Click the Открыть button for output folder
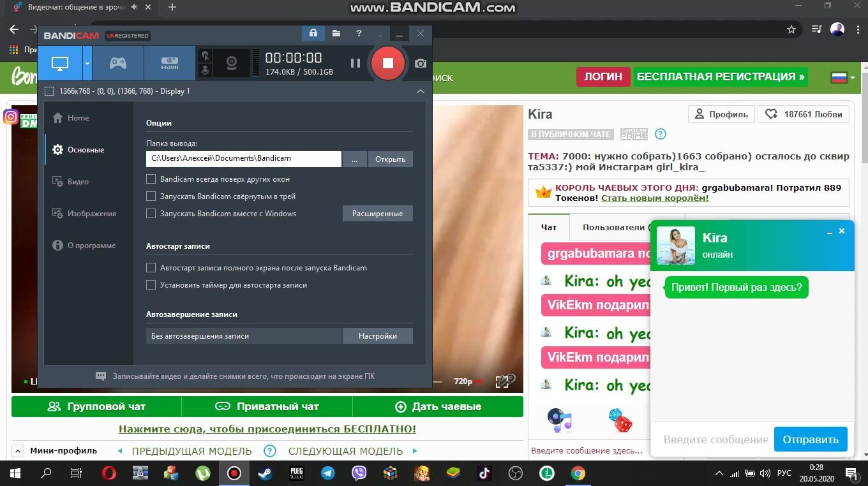 pos(390,159)
